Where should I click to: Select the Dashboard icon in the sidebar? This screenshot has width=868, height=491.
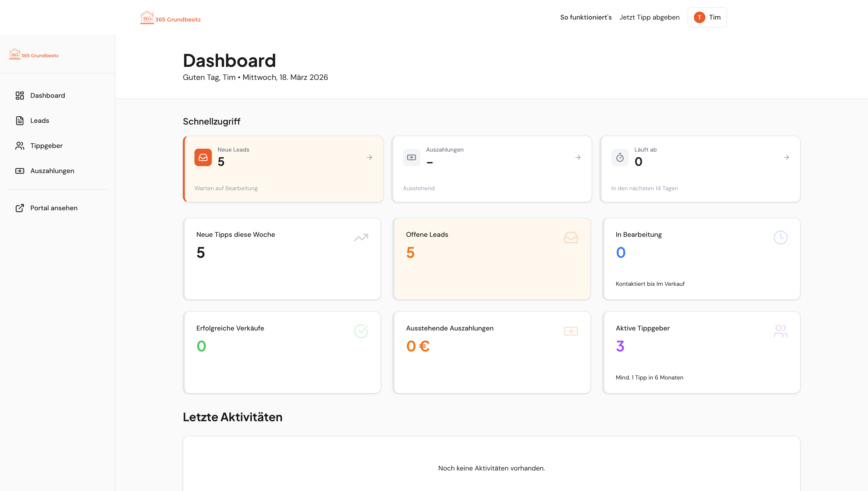coord(20,95)
